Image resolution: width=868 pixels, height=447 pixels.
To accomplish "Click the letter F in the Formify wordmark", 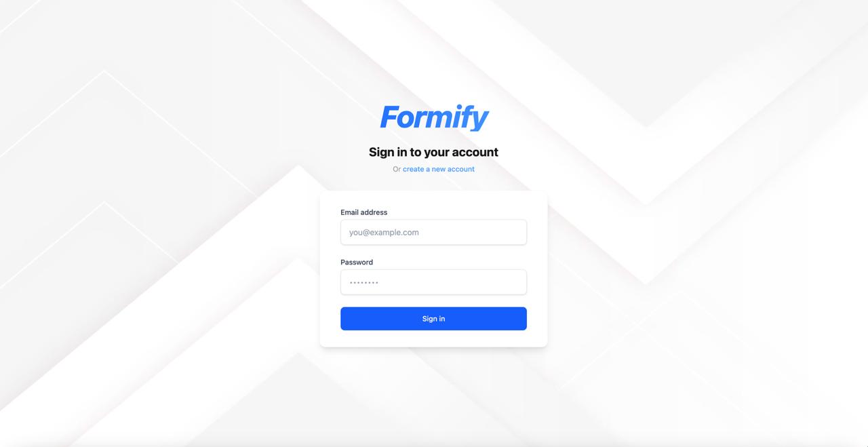I will tap(389, 117).
